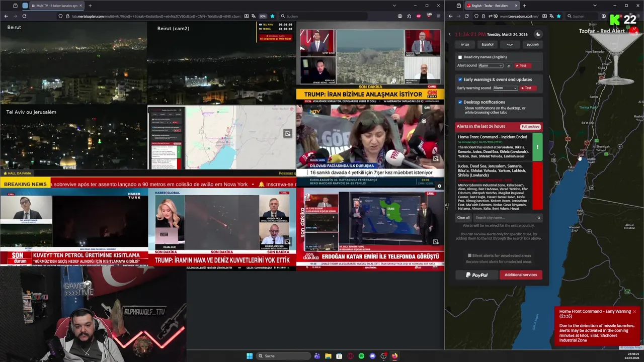Open Microsoft Teams from taskbar
This screenshot has width=644, height=362.
[317, 356]
